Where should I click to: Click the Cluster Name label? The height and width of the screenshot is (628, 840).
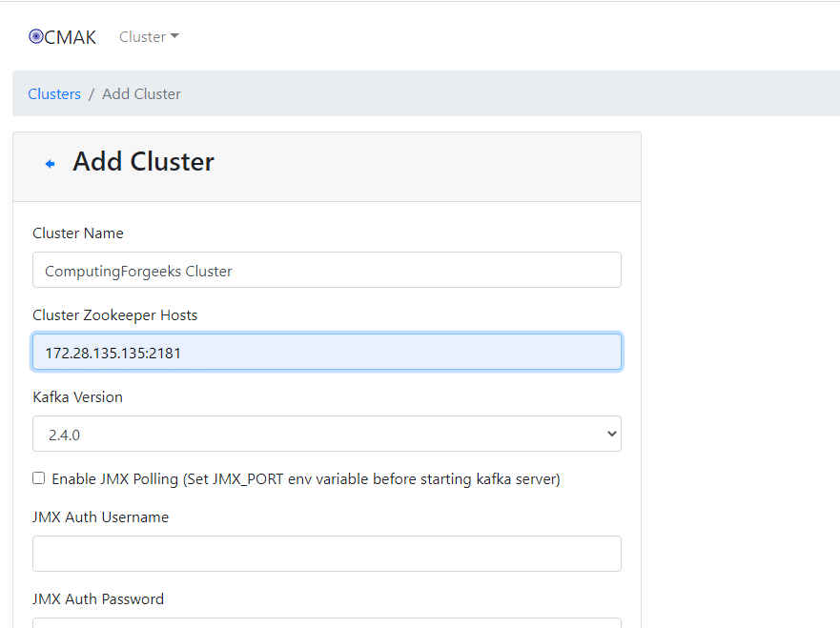tap(78, 233)
